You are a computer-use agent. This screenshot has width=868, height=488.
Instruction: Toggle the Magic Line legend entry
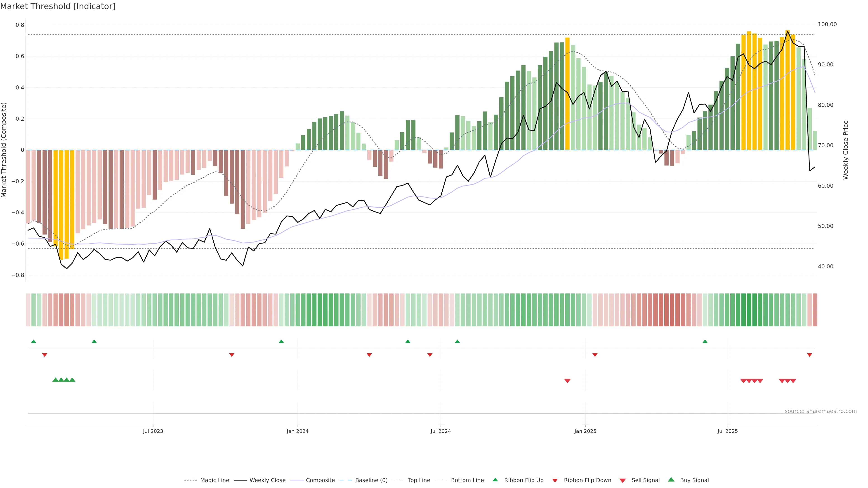(x=214, y=480)
